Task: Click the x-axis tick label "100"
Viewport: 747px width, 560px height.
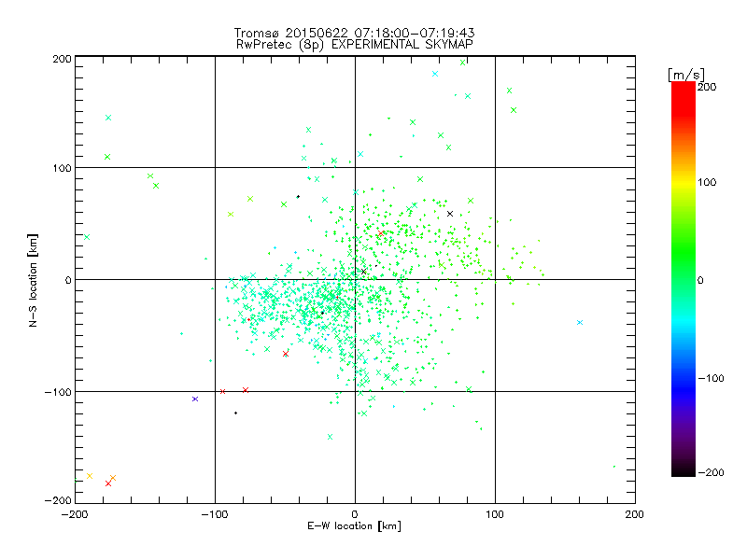Action: click(495, 514)
